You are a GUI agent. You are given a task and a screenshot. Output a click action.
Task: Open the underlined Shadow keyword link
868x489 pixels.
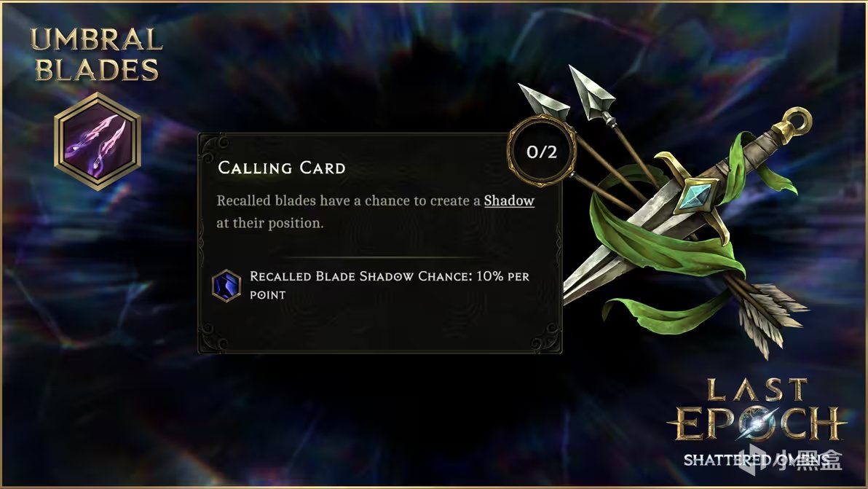509,200
